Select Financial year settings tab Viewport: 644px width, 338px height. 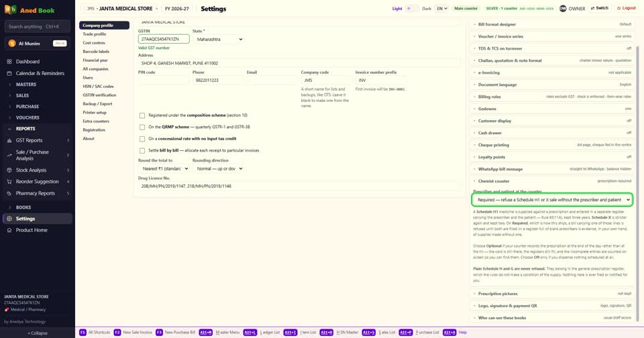(104, 60)
